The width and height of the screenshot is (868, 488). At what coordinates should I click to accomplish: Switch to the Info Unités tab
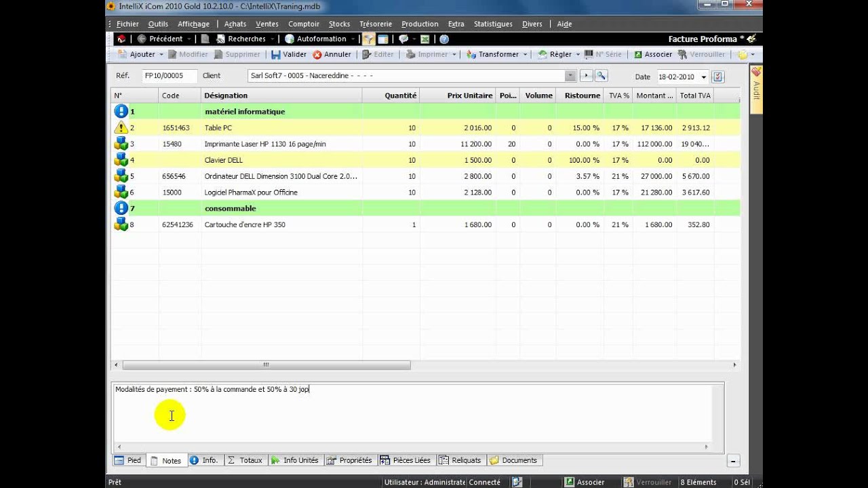tap(295, 460)
